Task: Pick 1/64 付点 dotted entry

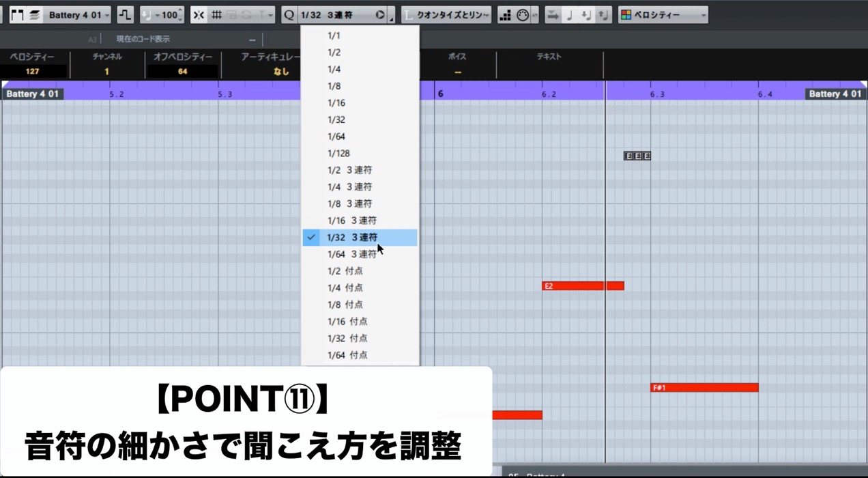Action: point(360,355)
